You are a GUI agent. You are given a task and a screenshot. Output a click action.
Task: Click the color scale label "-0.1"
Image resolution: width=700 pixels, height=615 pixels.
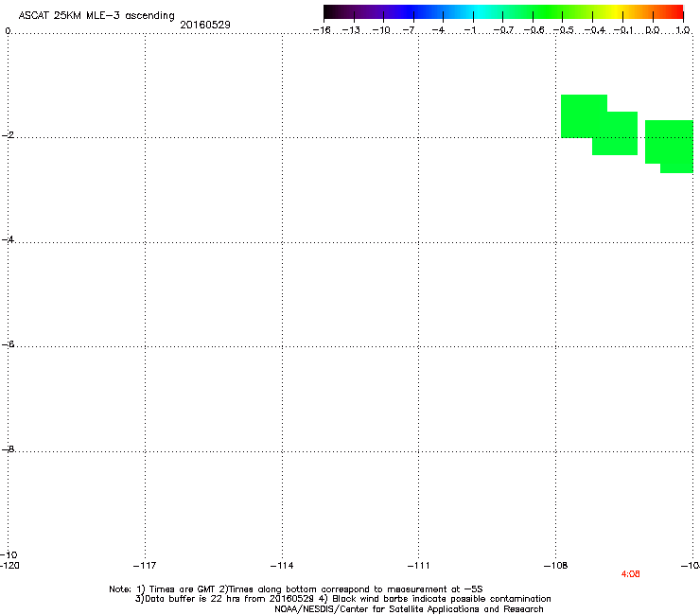click(x=623, y=30)
